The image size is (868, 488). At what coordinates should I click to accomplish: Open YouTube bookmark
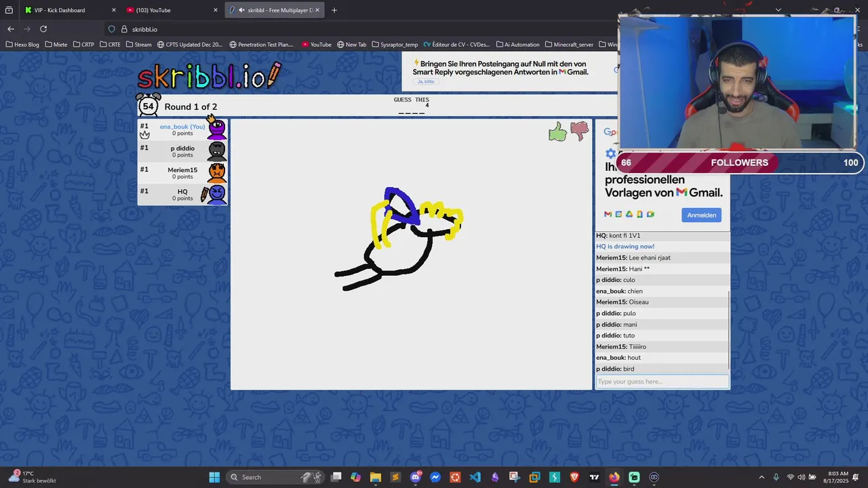[317, 45]
